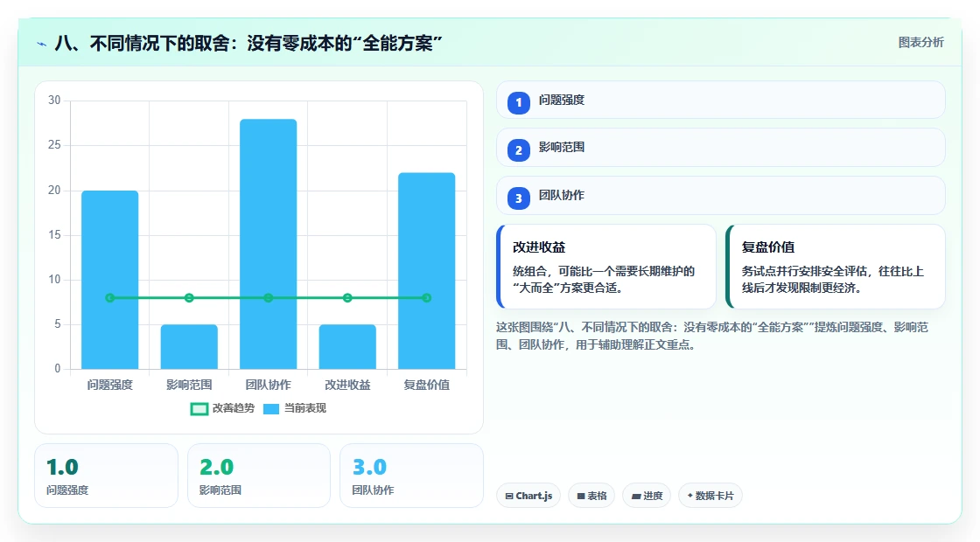Click the icon in the 表格 tag
980x542 pixels.
pos(581,496)
